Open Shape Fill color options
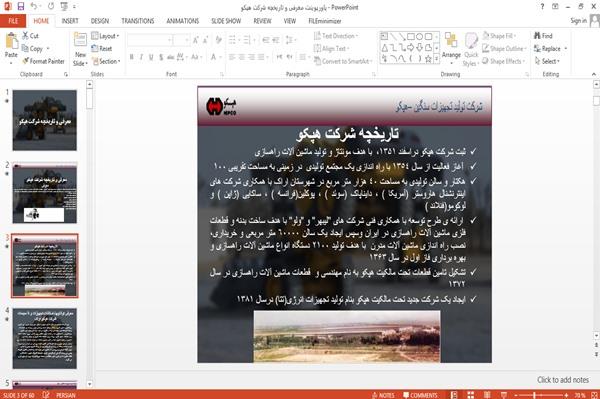This screenshot has height=399, width=600. [x=499, y=36]
